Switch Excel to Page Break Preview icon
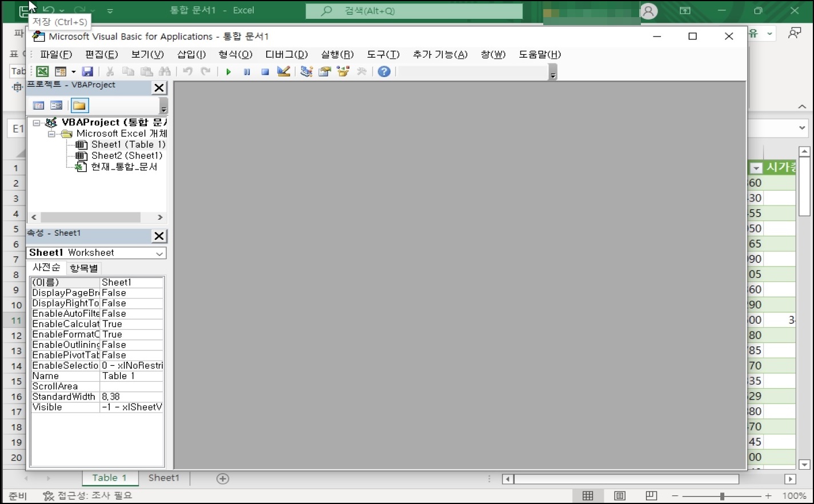 (651, 495)
